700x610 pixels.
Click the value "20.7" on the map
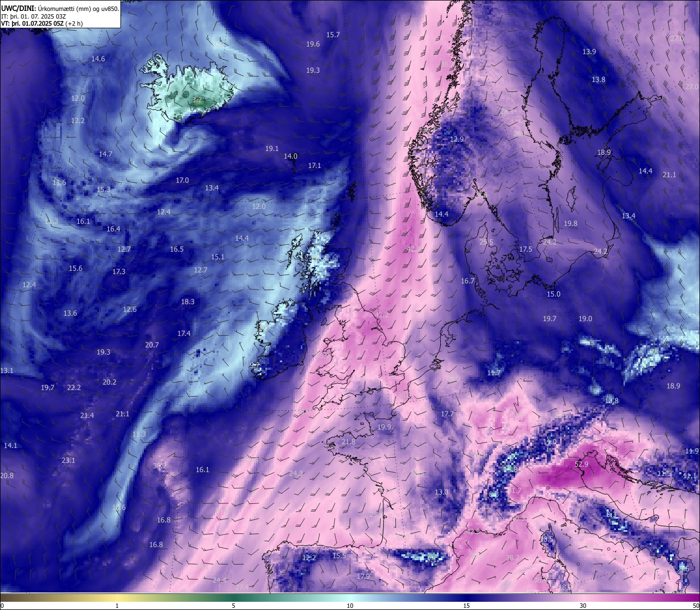coord(151,345)
